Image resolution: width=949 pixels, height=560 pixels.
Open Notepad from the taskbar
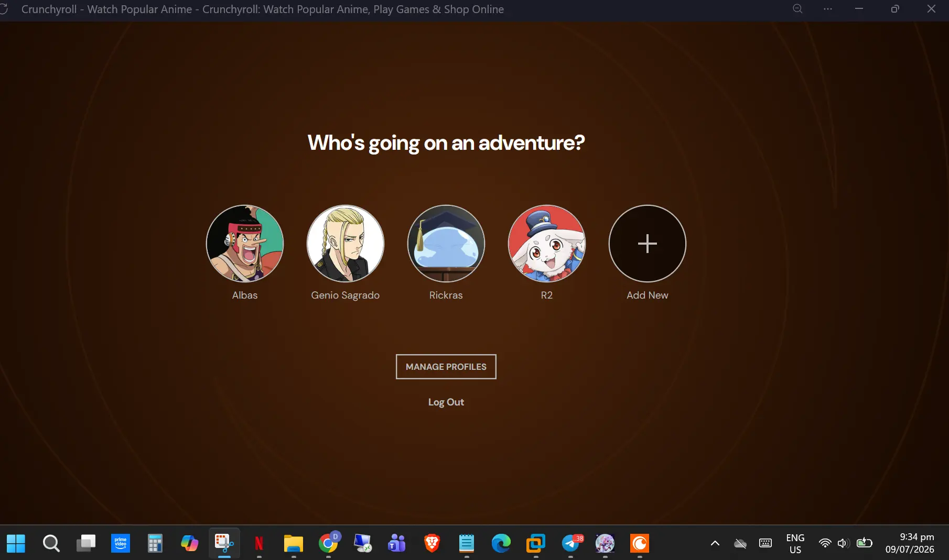coord(467,543)
